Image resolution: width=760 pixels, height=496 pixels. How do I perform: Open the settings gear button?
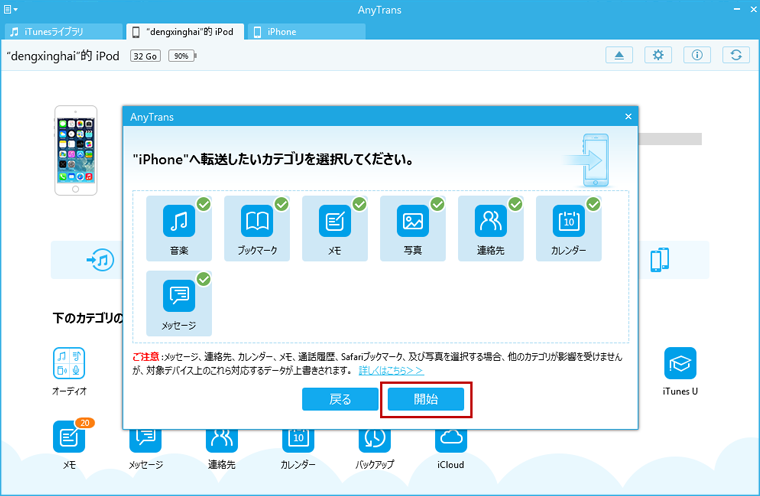tap(658, 55)
